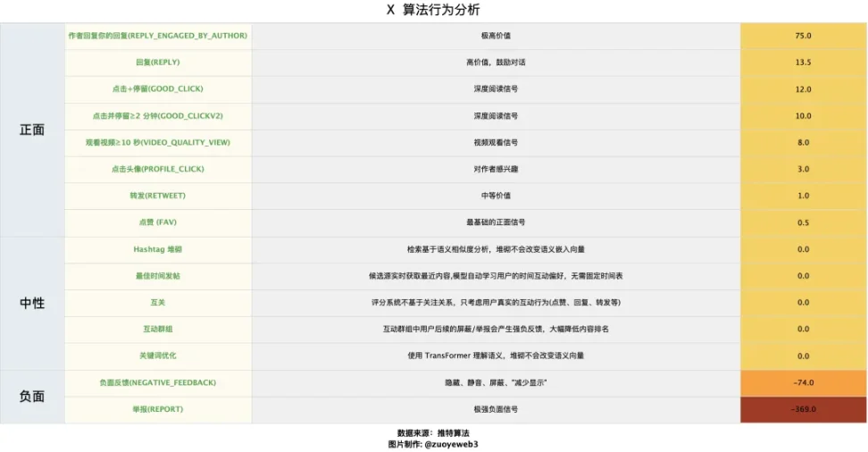Select the 互动群组 row label

tap(158, 329)
